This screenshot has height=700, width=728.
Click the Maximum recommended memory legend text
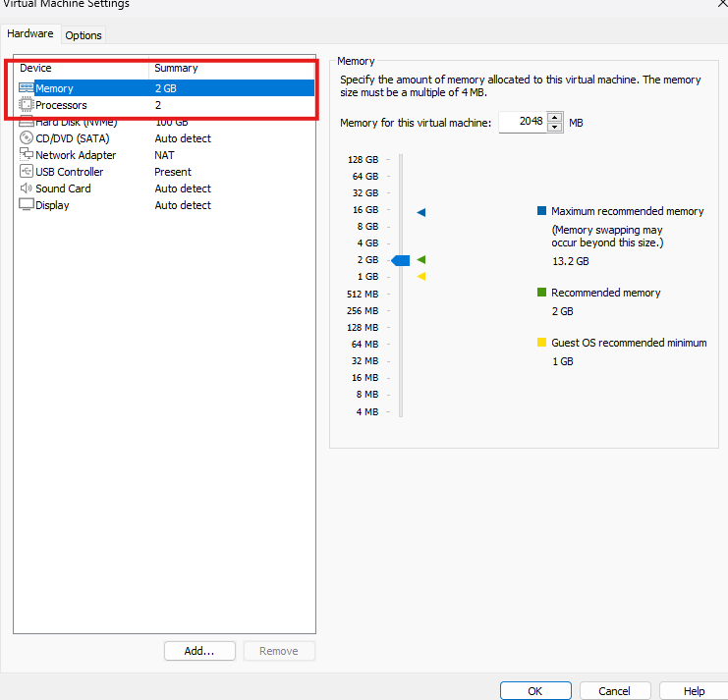pos(627,211)
